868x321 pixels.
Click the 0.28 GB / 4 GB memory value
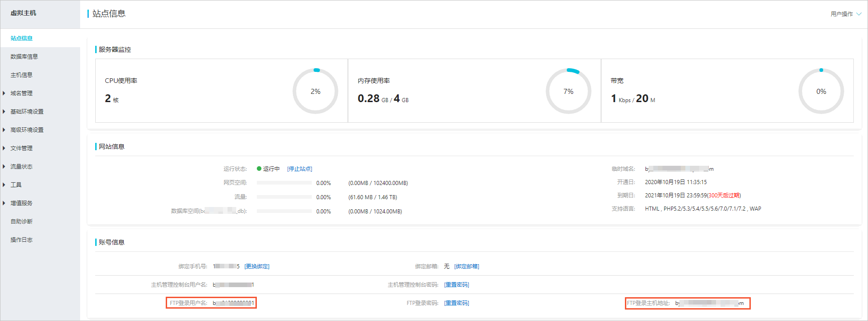click(x=383, y=98)
